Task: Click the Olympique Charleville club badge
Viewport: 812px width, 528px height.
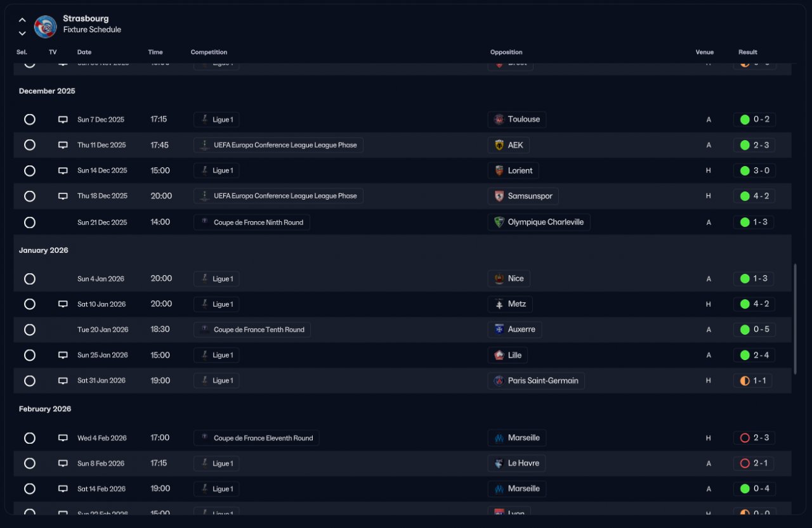Action: (x=499, y=222)
